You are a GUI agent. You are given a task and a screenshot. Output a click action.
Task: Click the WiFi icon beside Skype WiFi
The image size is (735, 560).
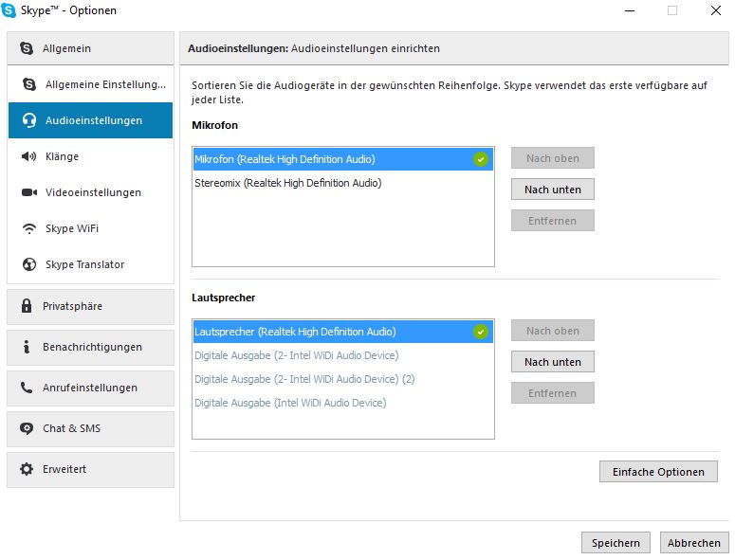tap(29, 228)
